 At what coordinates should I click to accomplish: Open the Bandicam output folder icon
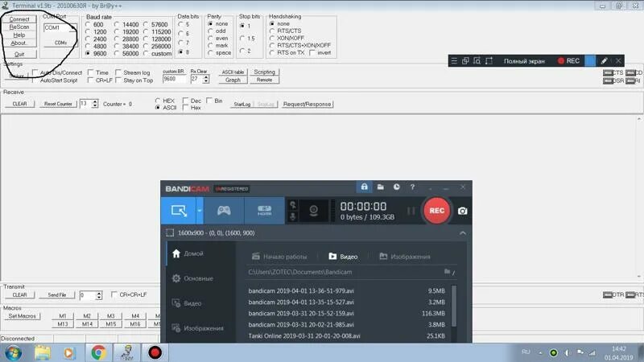click(381, 187)
